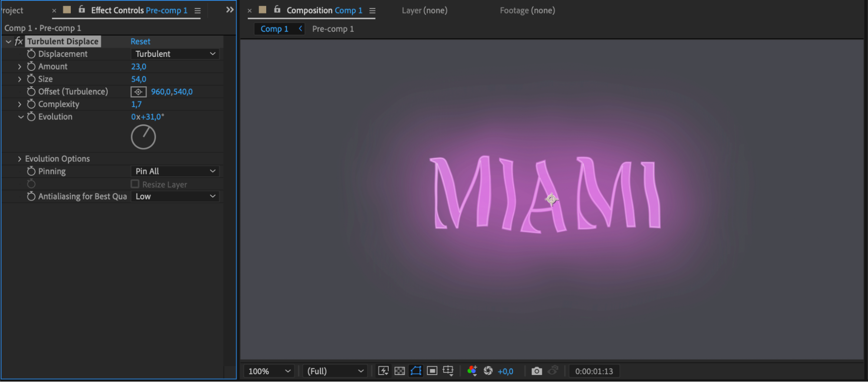Image resolution: width=868 pixels, height=382 pixels.
Task: Take a snapshot with the camera icon
Action: pos(537,371)
